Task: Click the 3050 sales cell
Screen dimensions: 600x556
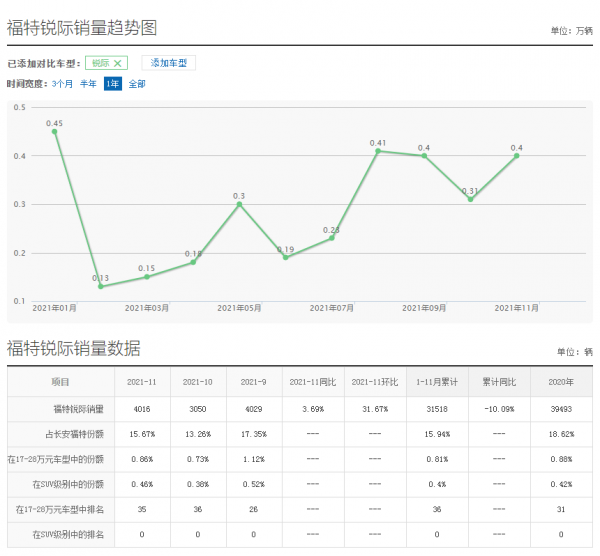Action: click(x=197, y=409)
